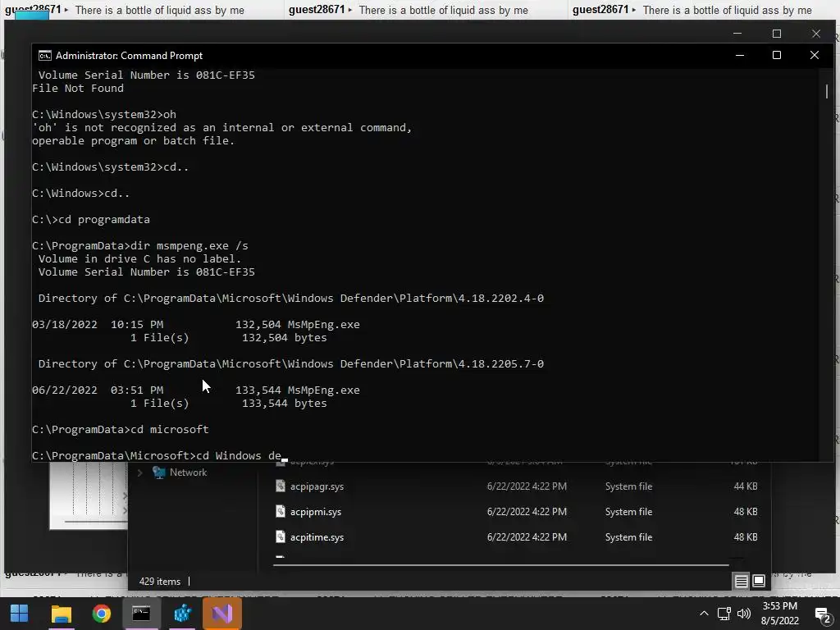Open the notification center icon

pyautogui.click(x=822, y=614)
